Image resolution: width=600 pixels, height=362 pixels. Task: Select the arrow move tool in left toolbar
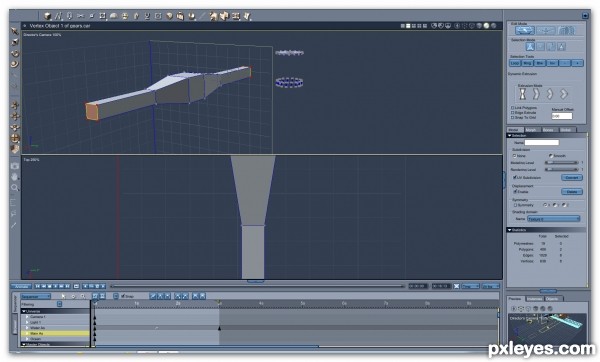point(15,31)
